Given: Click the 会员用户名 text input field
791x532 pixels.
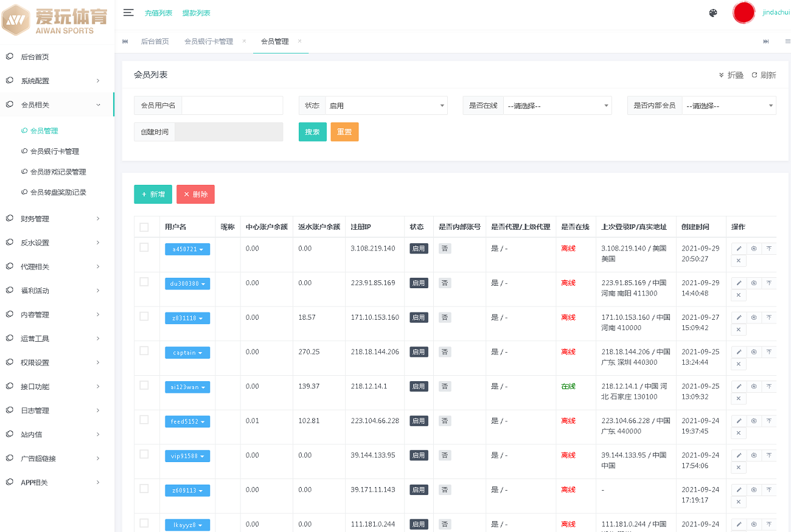Looking at the screenshot, I should pos(232,106).
